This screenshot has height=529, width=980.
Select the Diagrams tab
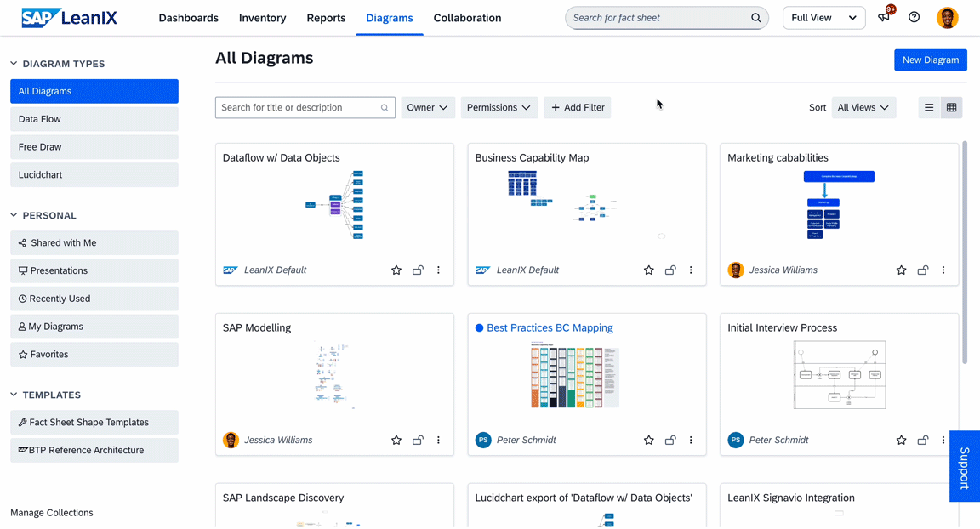tap(390, 18)
